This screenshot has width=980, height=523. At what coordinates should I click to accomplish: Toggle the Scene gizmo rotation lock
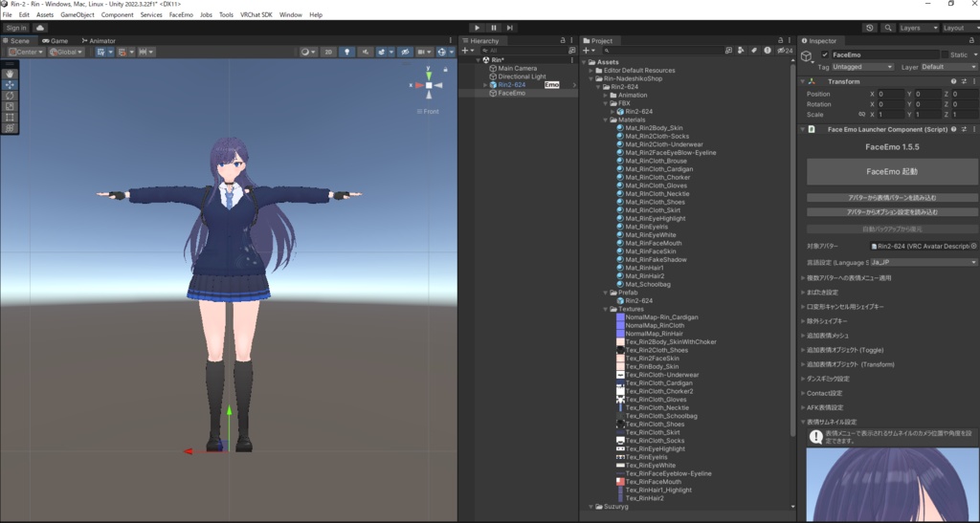coord(446,69)
